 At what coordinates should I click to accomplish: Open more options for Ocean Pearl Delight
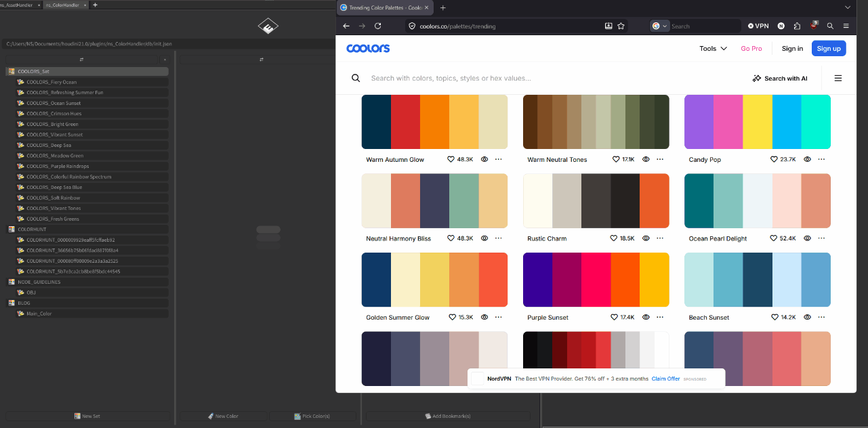click(x=821, y=238)
